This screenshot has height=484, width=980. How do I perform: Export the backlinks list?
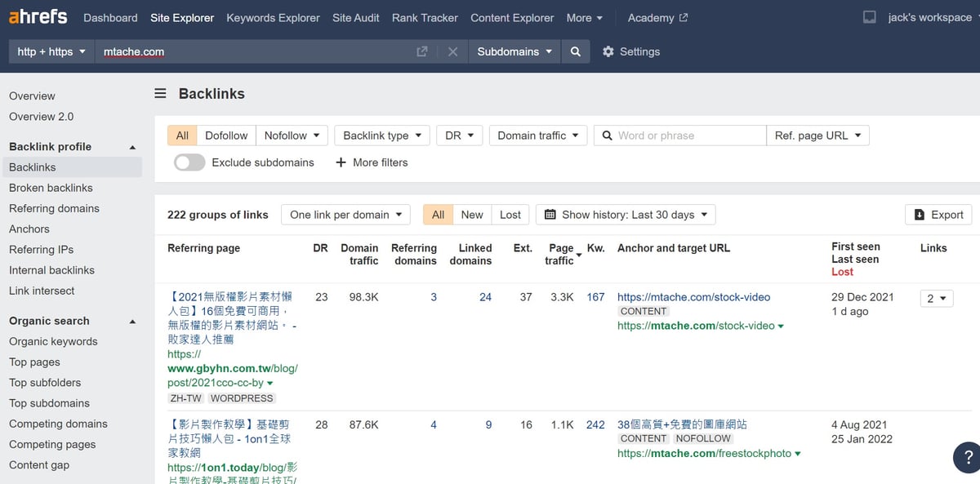tap(938, 215)
